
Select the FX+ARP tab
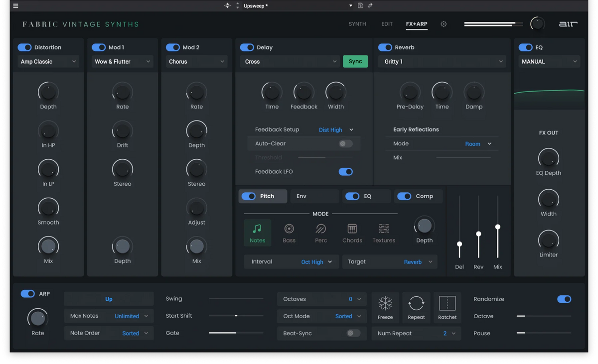tap(417, 24)
